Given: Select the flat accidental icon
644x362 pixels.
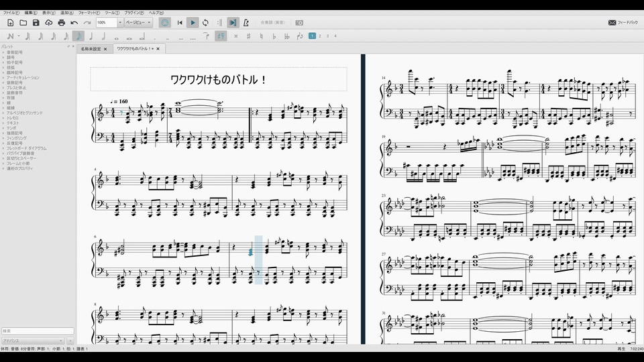Looking at the screenshot, I should point(274,36).
